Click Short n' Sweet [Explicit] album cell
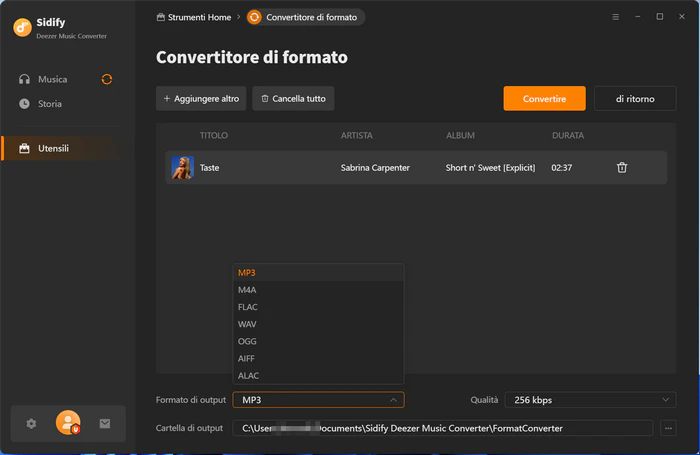The width and height of the screenshot is (700, 455). click(490, 168)
